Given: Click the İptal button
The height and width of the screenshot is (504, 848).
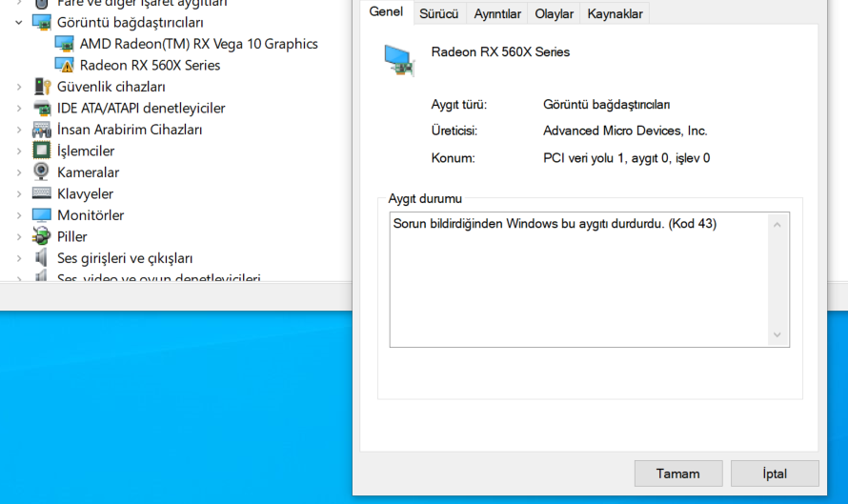Looking at the screenshot, I should [775, 474].
